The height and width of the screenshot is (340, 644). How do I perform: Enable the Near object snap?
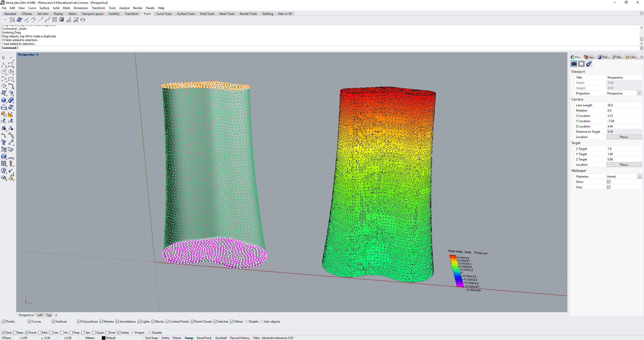point(15,332)
